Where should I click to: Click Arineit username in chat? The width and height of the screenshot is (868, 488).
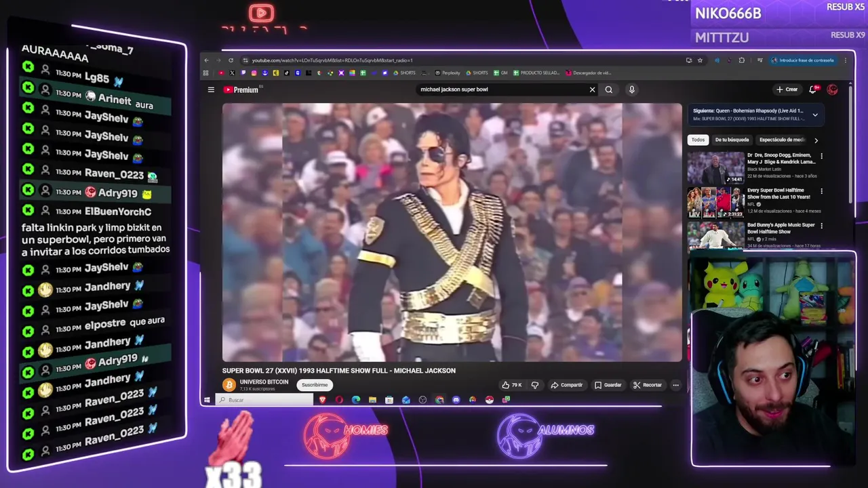click(115, 99)
